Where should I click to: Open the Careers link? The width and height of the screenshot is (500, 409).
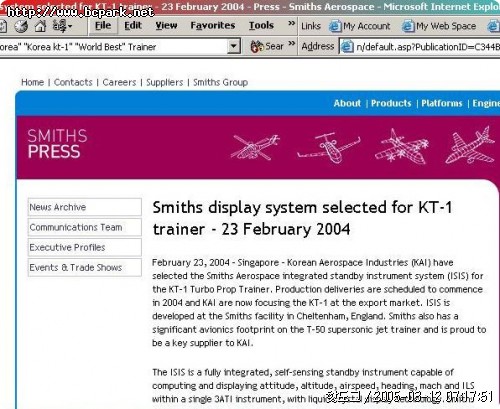pyautogui.click(x=119, y=82)
